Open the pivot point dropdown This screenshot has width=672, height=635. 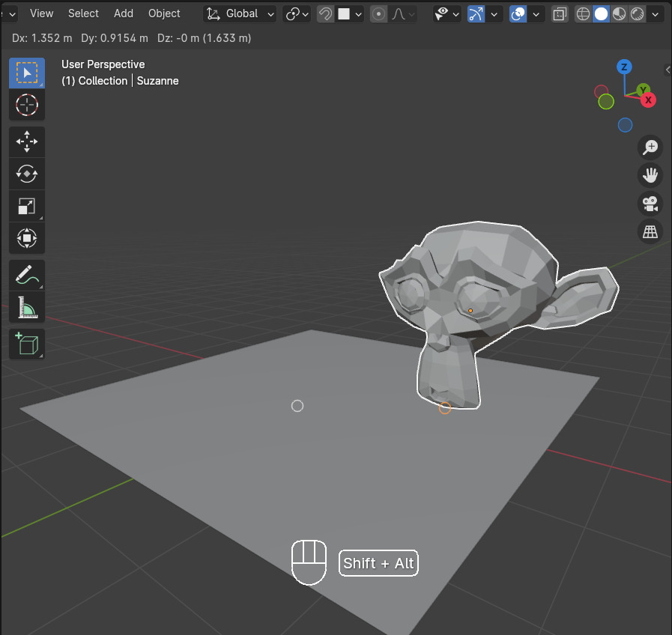point(297,14)
